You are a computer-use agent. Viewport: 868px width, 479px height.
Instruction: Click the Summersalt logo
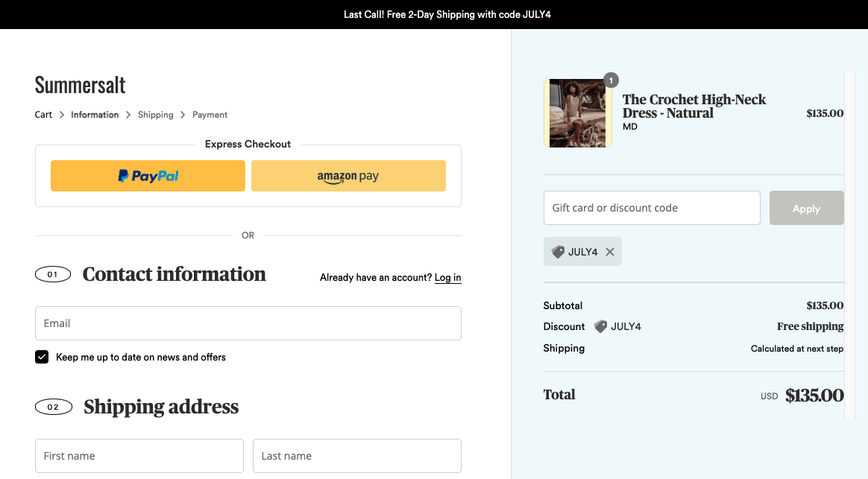80,84
